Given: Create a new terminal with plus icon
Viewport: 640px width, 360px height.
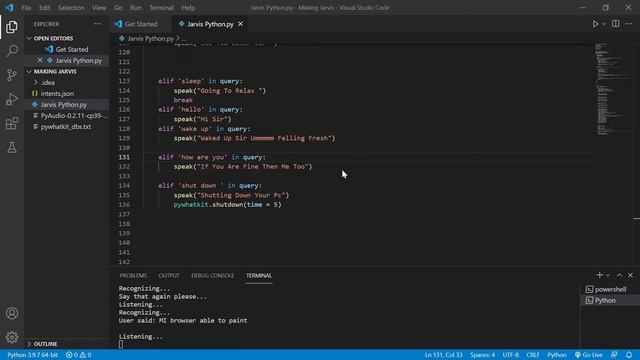Looking at the screenshot, I should pyautogui.click(x=599, y=275).
